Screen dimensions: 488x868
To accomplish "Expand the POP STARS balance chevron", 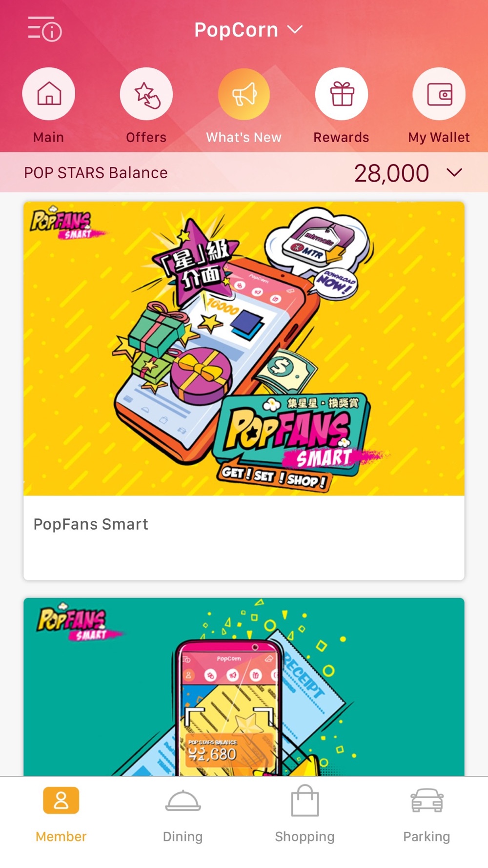I will click(454, 173).
